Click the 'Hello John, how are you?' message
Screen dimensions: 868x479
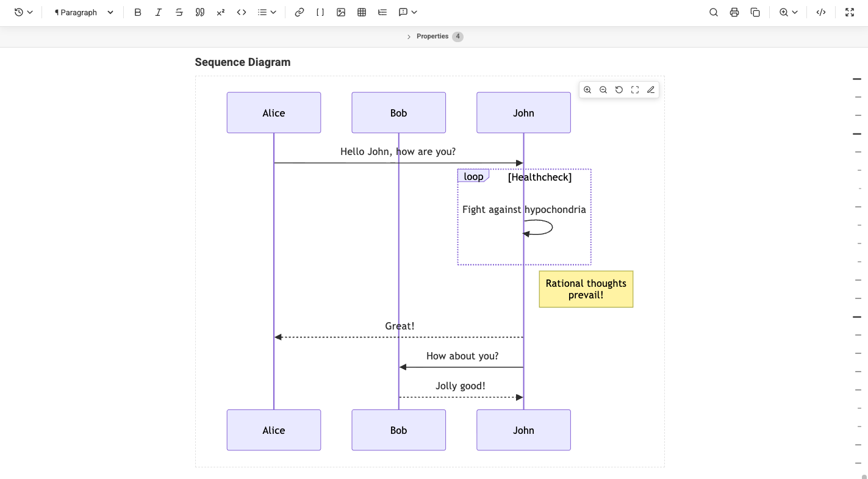398,151
